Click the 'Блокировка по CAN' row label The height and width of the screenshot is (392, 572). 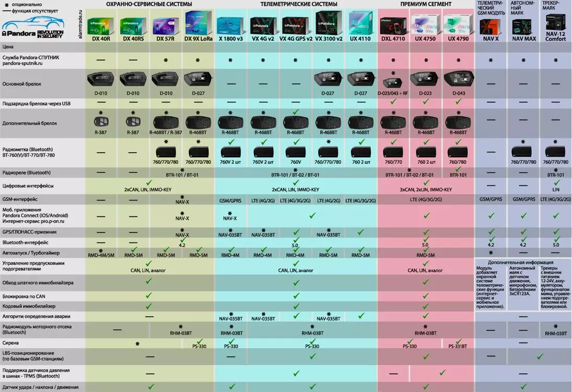tap(24, 296)
